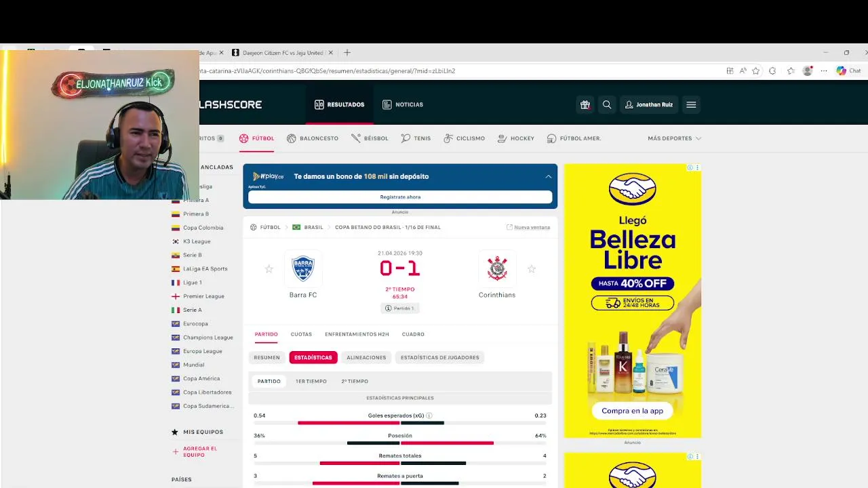The image size is (868, 488).
Task: Select Tenis sport
Action: click(x=416, y=138)
